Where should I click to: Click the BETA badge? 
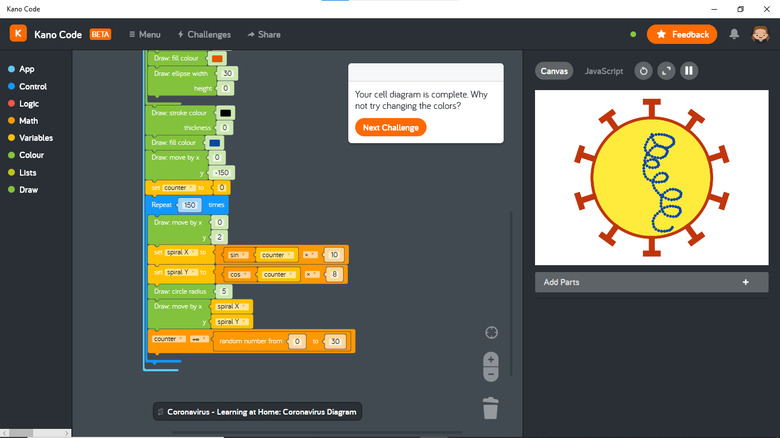pyautogui.click(x=100, y=34)
